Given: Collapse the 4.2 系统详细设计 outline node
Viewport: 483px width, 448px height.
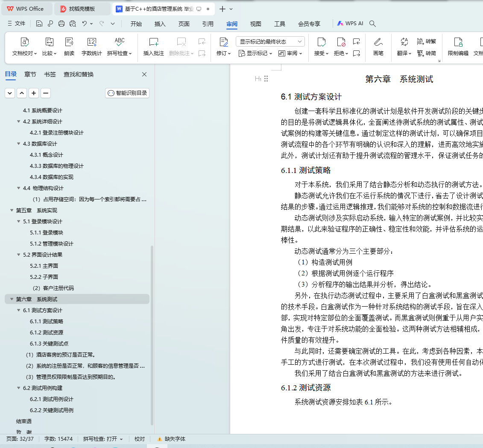Looking at the screenshot, I should click(18, 121).
